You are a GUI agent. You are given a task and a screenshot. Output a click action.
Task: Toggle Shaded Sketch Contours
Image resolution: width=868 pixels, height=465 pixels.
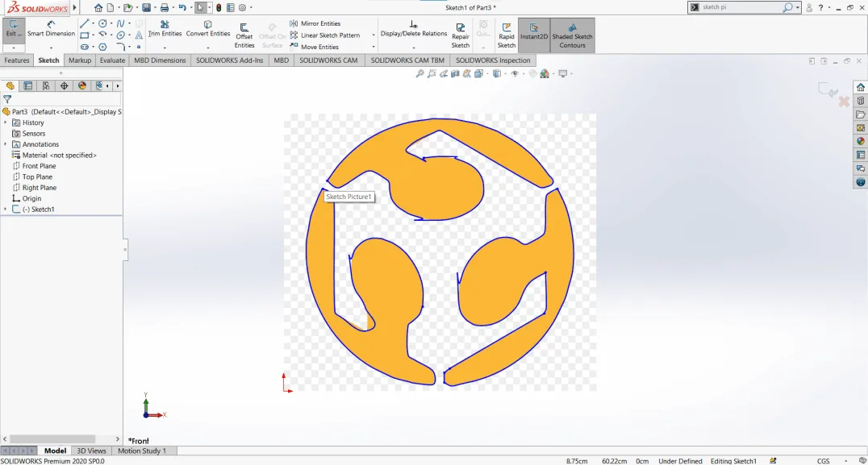click(573, 35)
